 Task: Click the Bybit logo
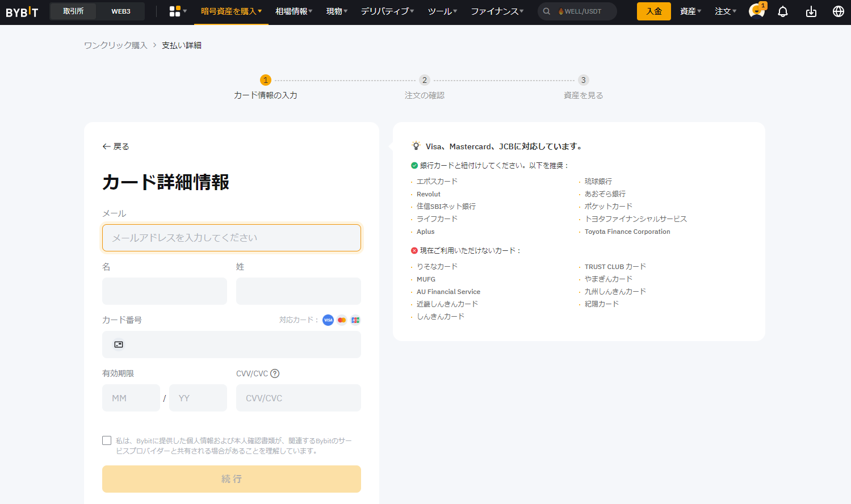point(22,11)
